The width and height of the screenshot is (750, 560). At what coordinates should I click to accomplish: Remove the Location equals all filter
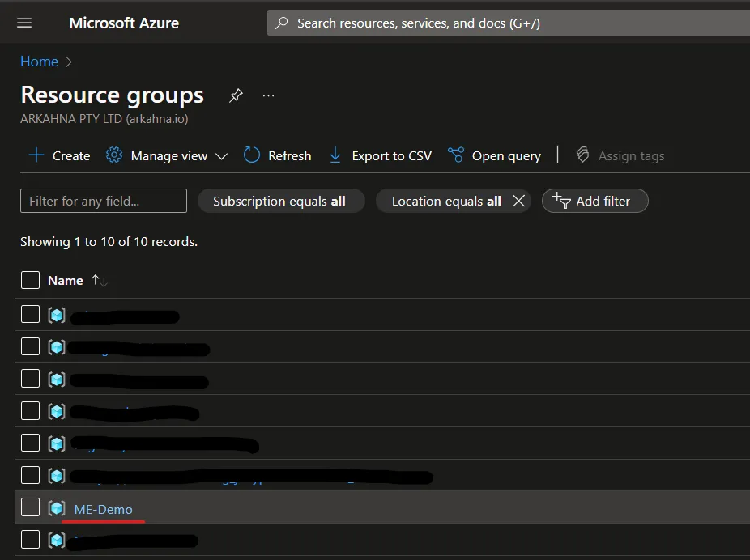[518, 201]
